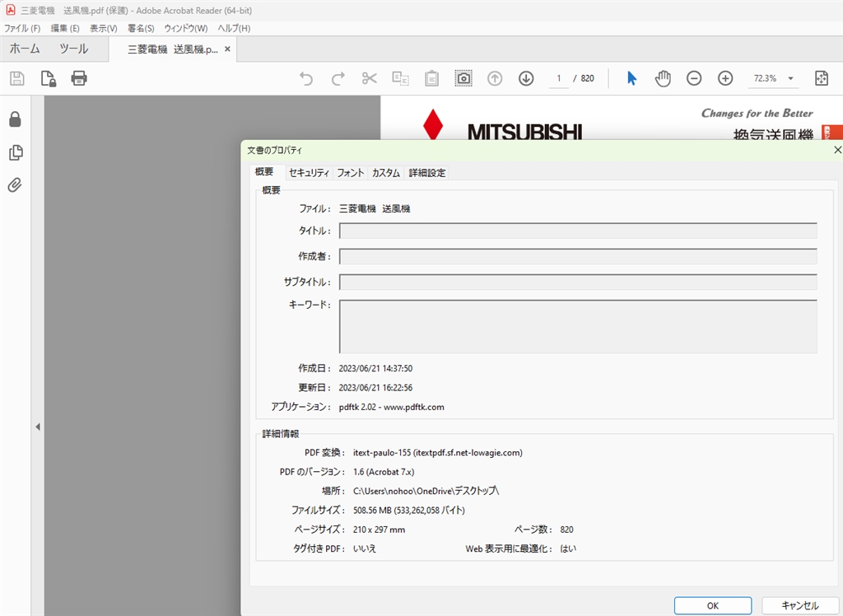This screenshot has width=843, height=616.
Task: Open page thumbnails panel icon
Action: [15, 152]
